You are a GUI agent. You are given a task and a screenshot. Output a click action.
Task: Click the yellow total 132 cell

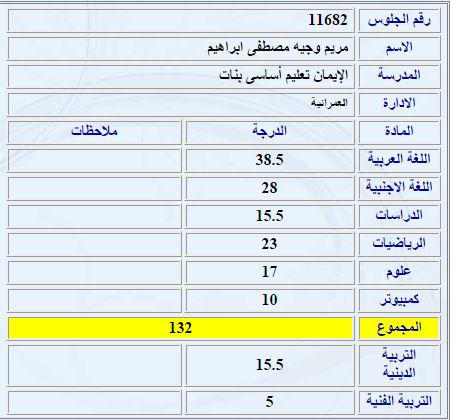point(180,328)
